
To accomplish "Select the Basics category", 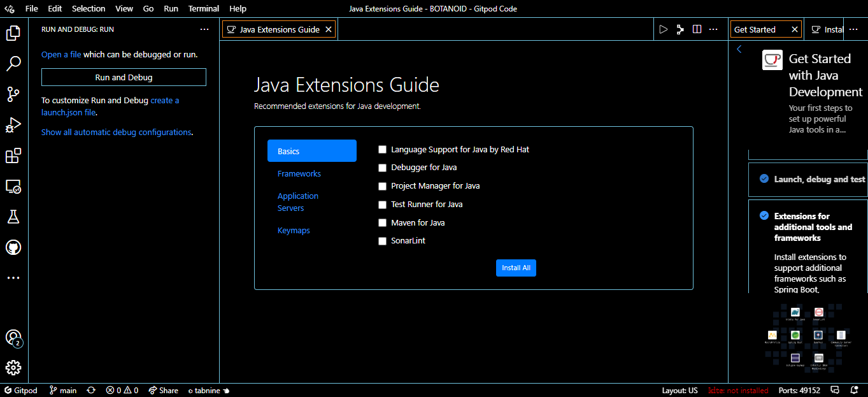I will [312, 151].
